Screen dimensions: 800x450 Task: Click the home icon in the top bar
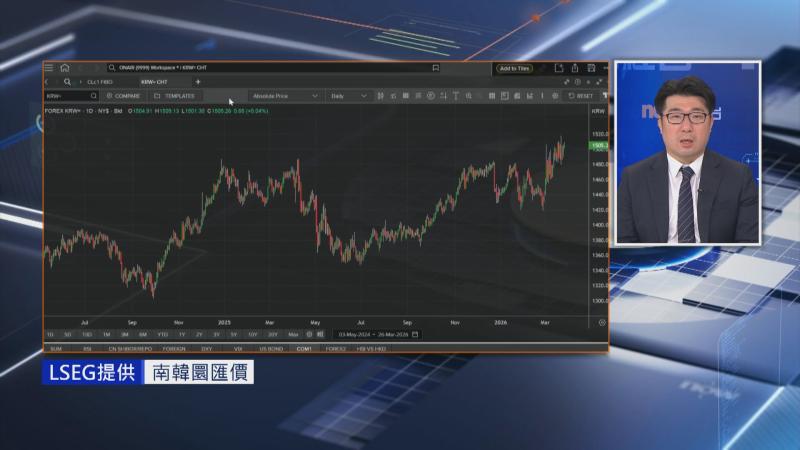(x=64, y=68)
